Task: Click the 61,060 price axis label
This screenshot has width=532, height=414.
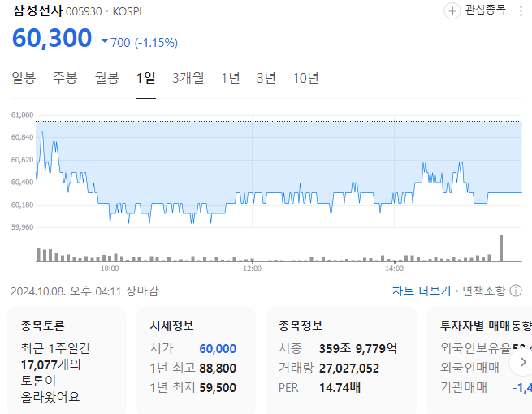Action: [23, 115]
